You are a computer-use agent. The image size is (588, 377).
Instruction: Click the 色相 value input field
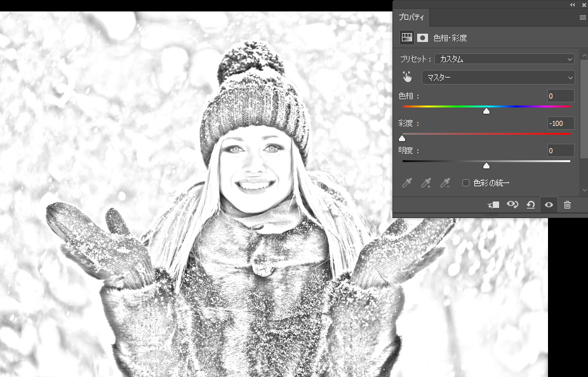[561, 96]
